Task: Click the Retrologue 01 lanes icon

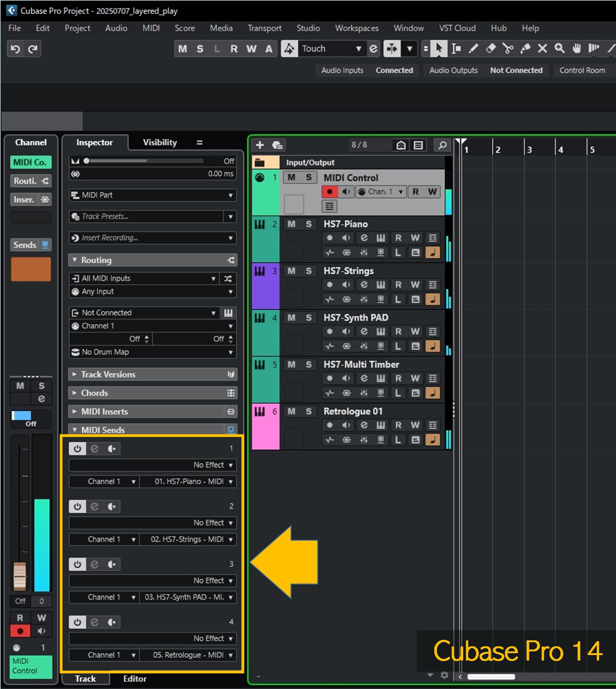Action: [432, 425]
